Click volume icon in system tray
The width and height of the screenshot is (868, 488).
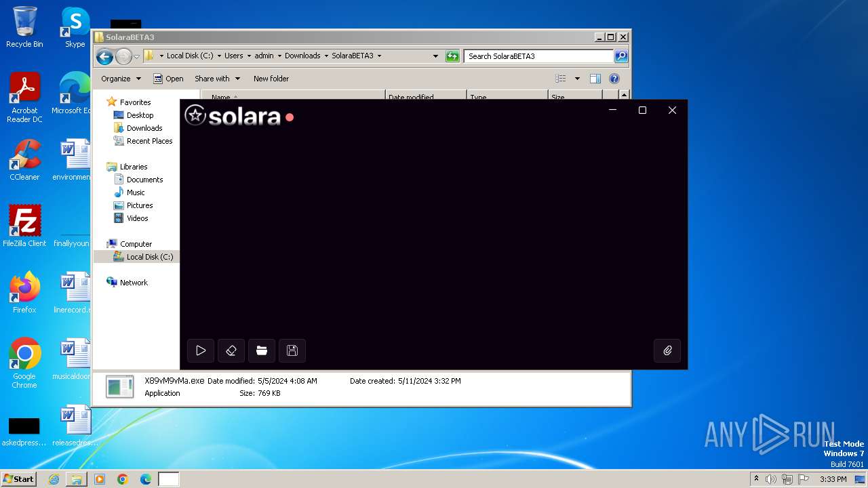click(x=771, y=479)
